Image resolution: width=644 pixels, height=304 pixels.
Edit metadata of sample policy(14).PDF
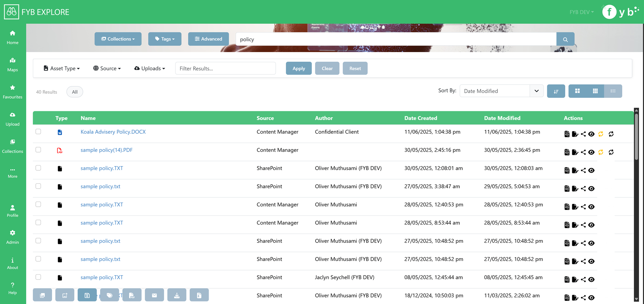pos(575,152)
